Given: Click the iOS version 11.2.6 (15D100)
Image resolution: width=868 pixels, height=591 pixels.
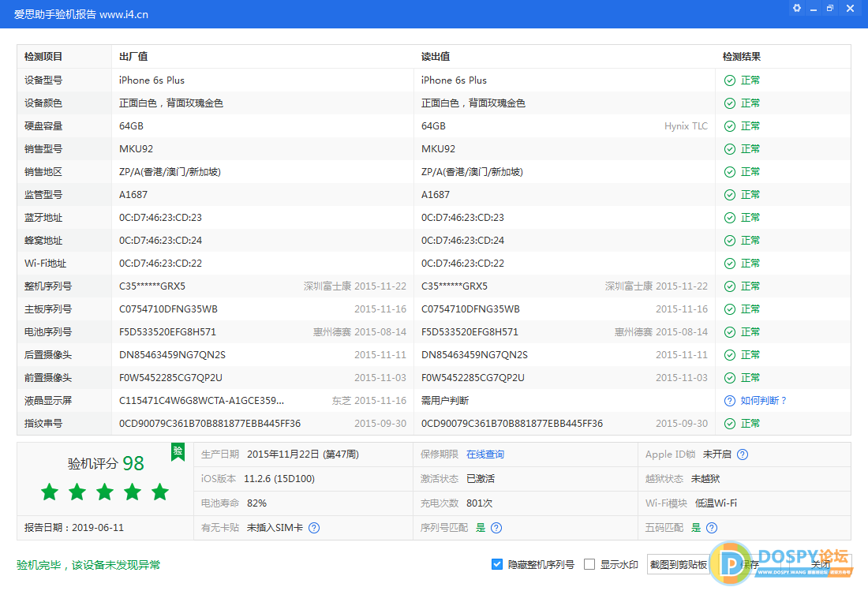Looking at the screenshot, I should coord(279,479).
